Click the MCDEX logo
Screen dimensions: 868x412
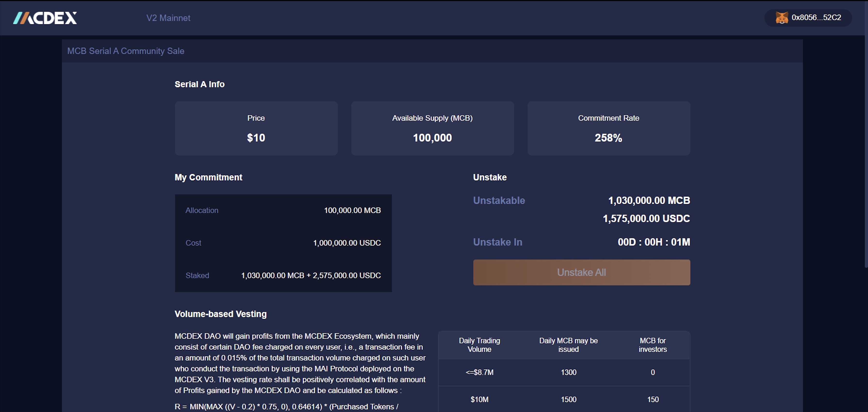point(45,18)
